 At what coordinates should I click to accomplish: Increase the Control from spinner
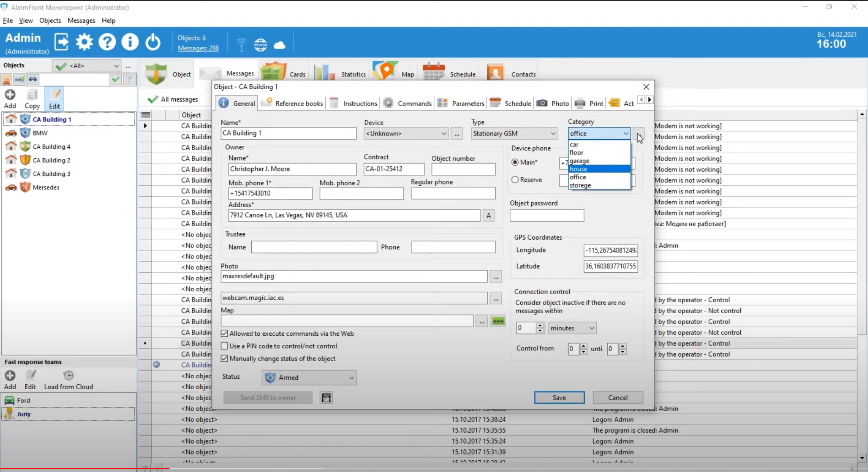584,347
